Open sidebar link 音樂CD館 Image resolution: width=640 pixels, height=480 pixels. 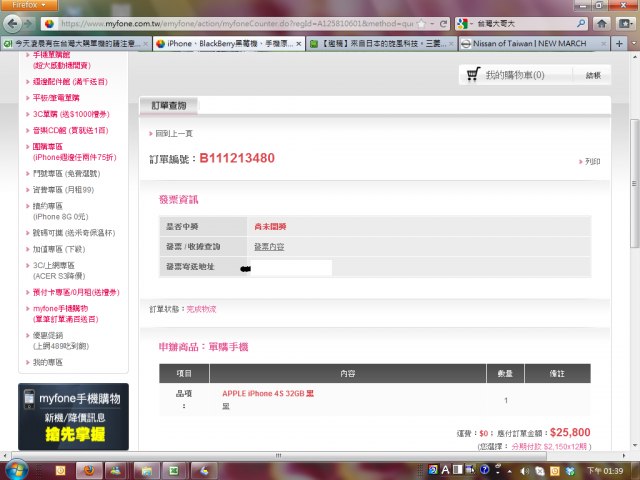70,130
